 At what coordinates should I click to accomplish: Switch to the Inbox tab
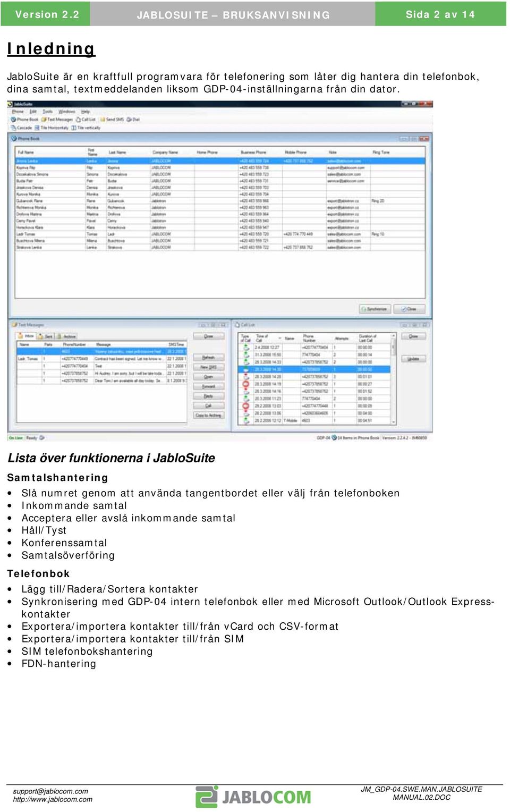(27, 336)
